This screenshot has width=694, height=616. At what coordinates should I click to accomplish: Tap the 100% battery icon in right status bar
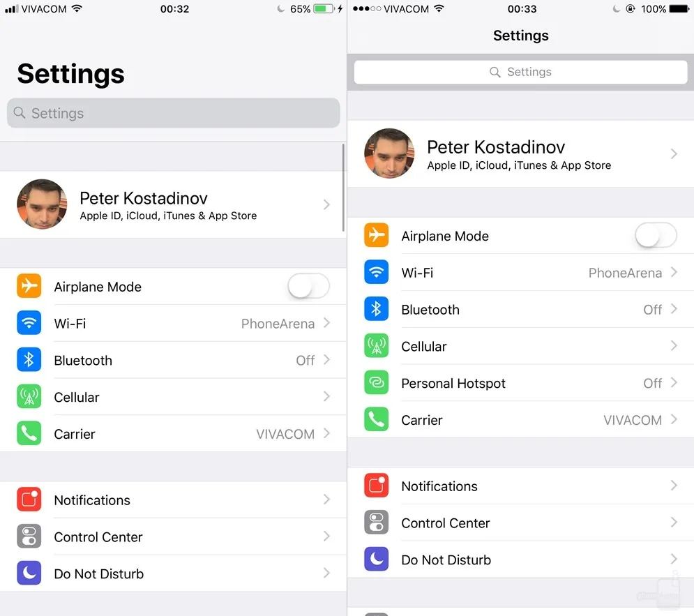679,9
